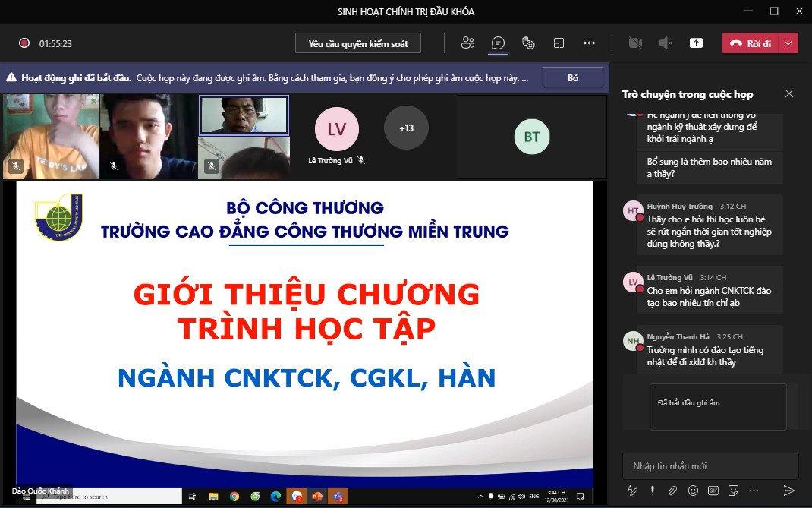Viewport: 812px width, 508px height.
Task: Open the breakout rooms icon
Action: coord(559,43)
